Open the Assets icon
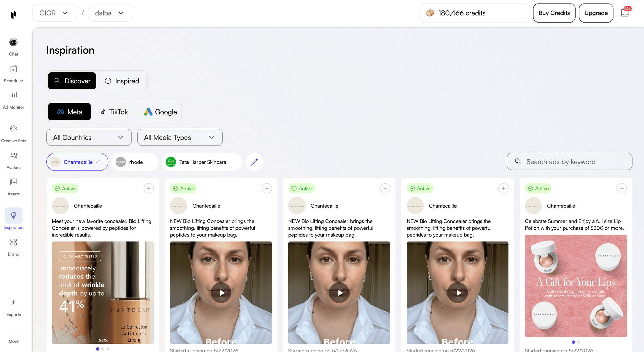 [13, 182]
